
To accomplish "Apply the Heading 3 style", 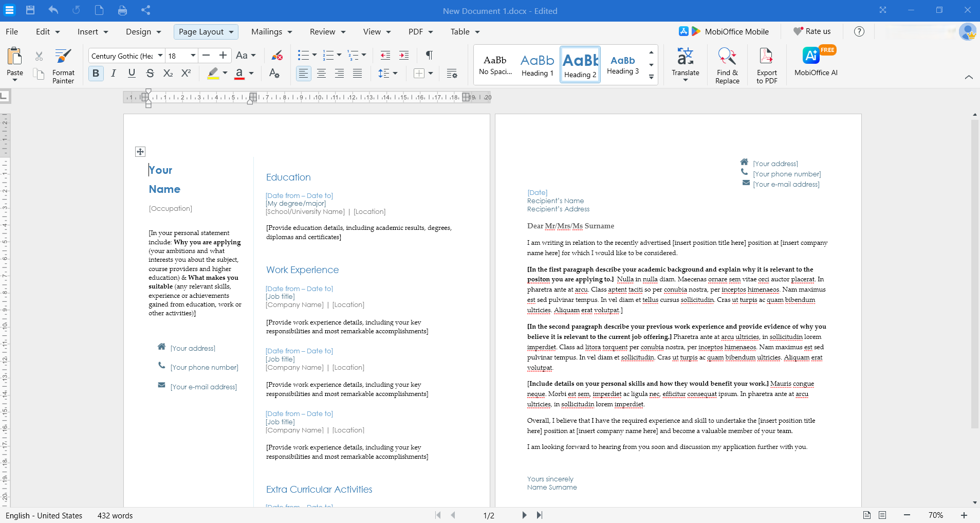I will tap(623, 65).
